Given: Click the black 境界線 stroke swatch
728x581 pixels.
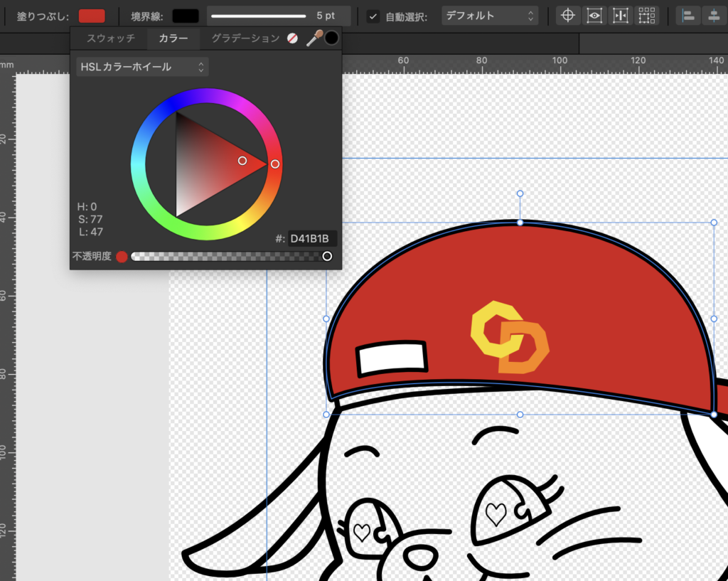Looking at the screenshot, I should pos(186,16).
